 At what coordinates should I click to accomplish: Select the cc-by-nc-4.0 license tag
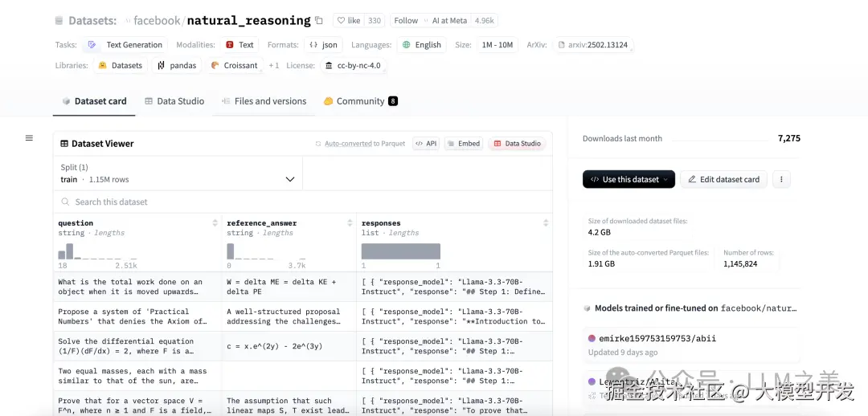pos(353,65)
